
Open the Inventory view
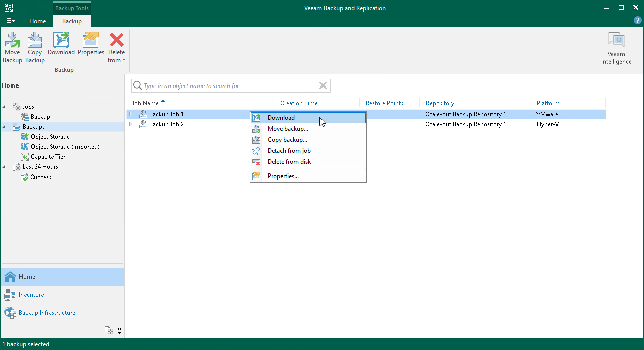pyautogui.click(x=31, y=295)
